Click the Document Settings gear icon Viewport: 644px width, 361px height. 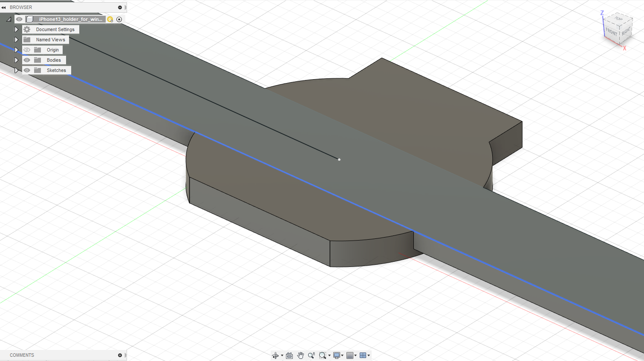point(27,29)
